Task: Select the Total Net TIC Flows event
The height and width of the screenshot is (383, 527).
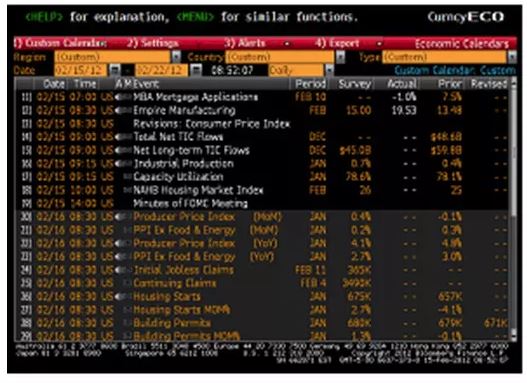Action: [x=178, y=137]
